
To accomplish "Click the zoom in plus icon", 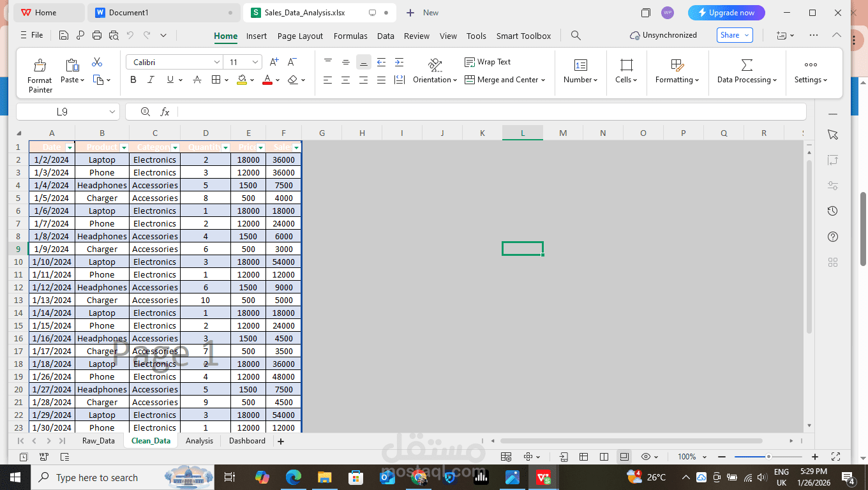I will coord(815,457).
